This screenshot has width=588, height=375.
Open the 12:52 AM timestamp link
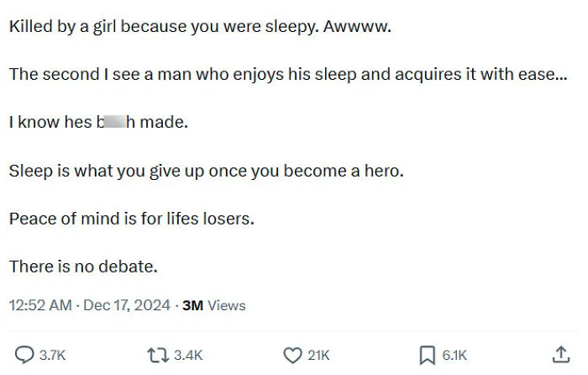[40, 305]
